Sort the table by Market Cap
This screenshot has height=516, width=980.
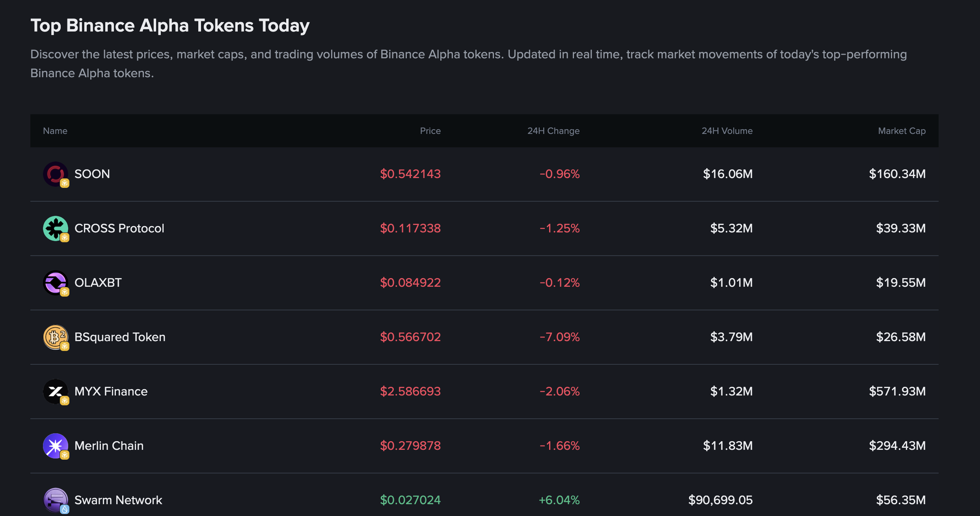(902, 131)
